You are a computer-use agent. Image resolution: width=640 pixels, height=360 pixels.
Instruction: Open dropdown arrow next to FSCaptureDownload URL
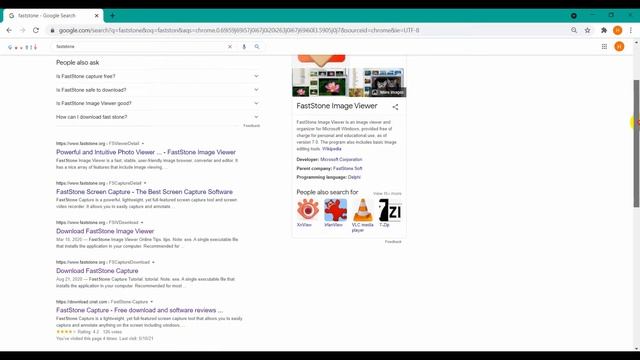[x=153, y=262]
